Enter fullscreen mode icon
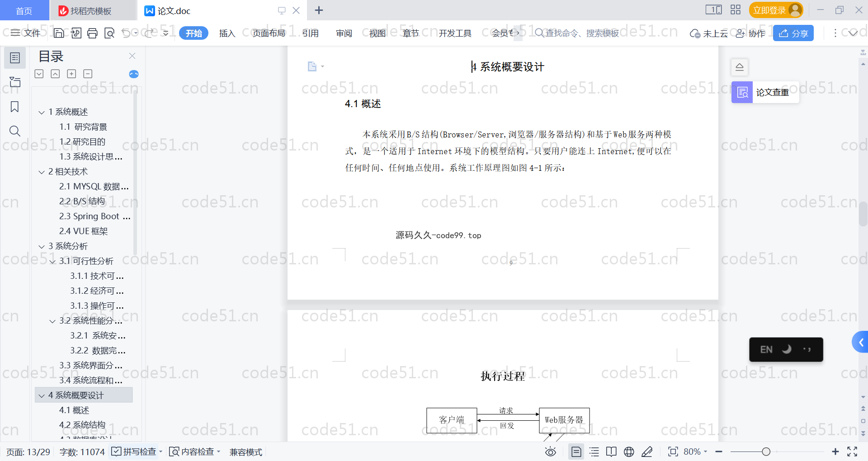 point(852,452)
